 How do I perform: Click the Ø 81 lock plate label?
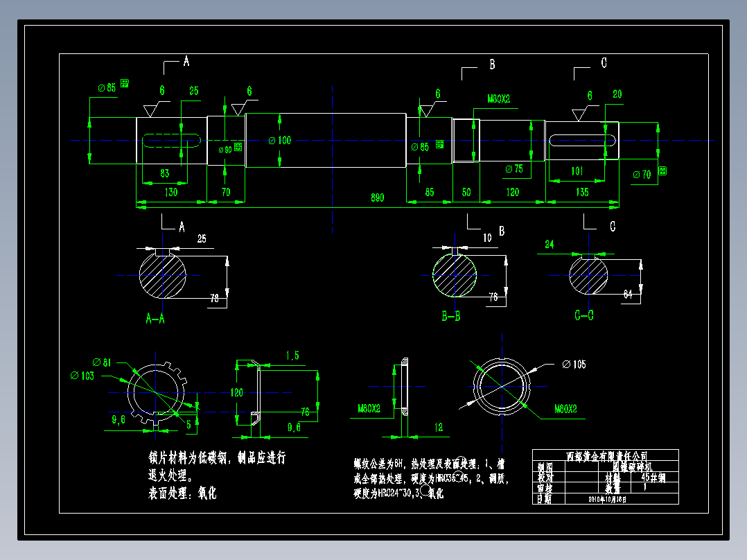[102, 362]
